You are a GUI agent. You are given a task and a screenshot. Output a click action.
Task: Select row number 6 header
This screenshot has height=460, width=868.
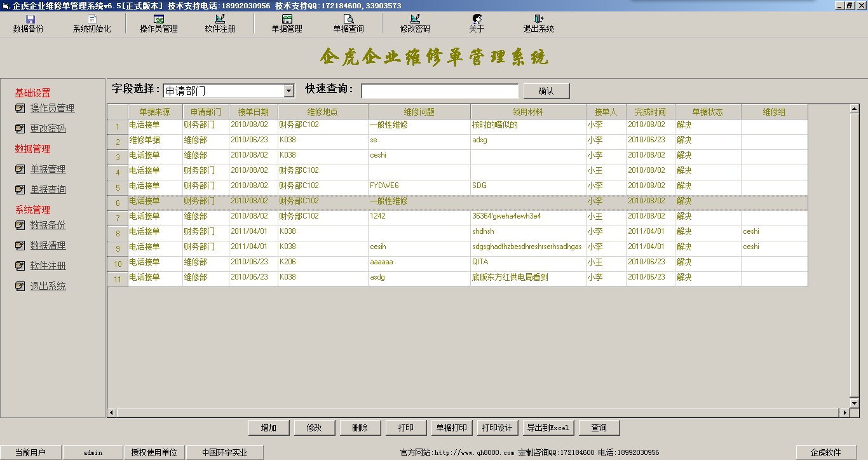click(x=118, y=203)
